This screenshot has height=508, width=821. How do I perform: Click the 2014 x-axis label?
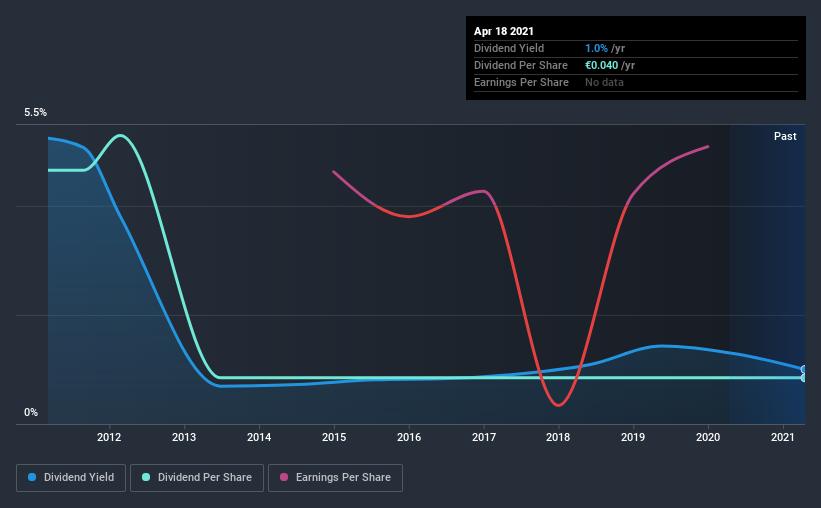pyautogui.click(x=259, y=437)
